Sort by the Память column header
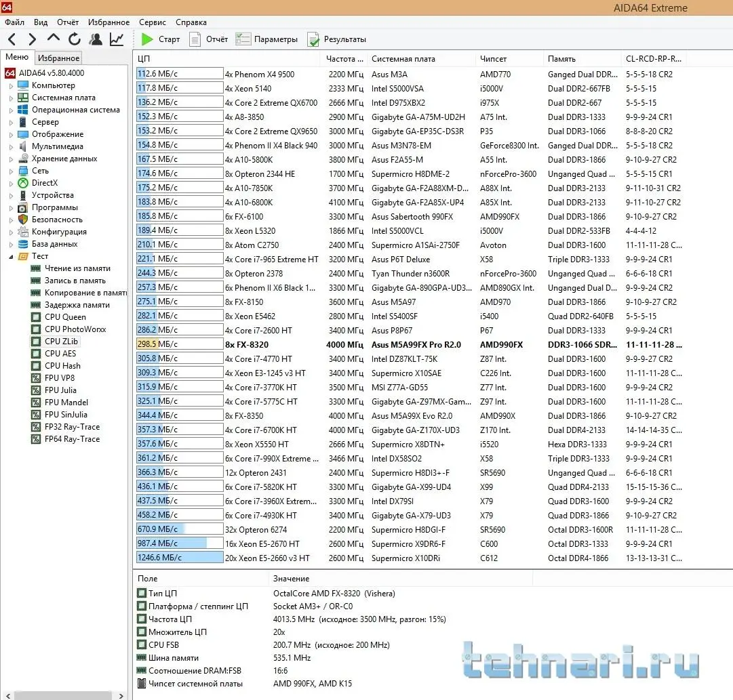This screenshot has height=700, width=733. point(582,59)
